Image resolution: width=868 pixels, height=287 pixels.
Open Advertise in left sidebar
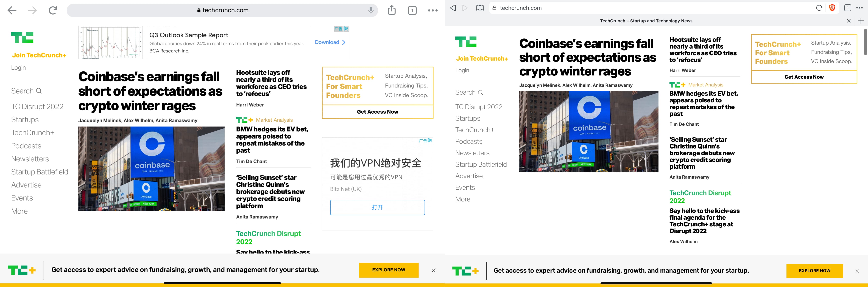26,185
